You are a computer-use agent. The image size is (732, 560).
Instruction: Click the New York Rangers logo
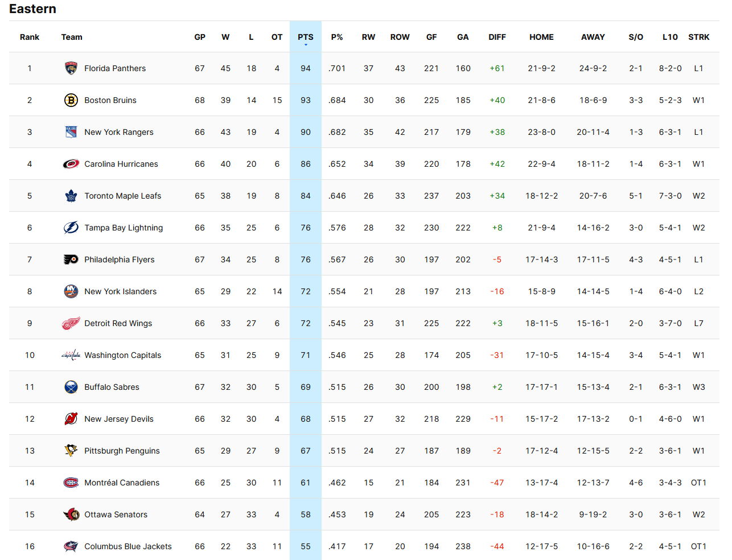[71, 132]
